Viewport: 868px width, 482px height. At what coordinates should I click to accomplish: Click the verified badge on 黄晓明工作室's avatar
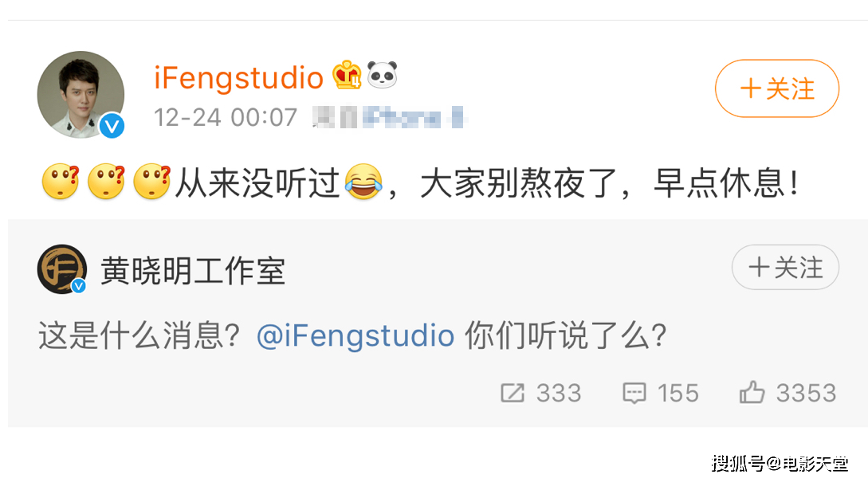pyautogui.click(x=78, y=285)
